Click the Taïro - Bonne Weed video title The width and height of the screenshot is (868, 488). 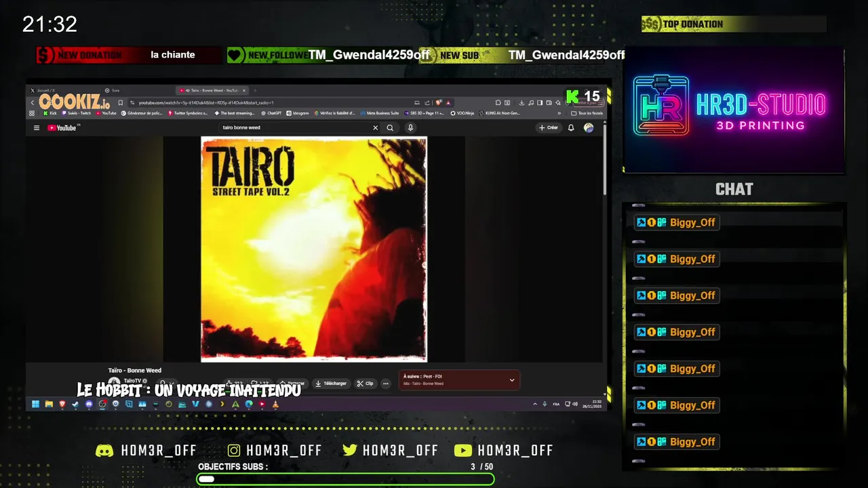[x=135, y=371]
